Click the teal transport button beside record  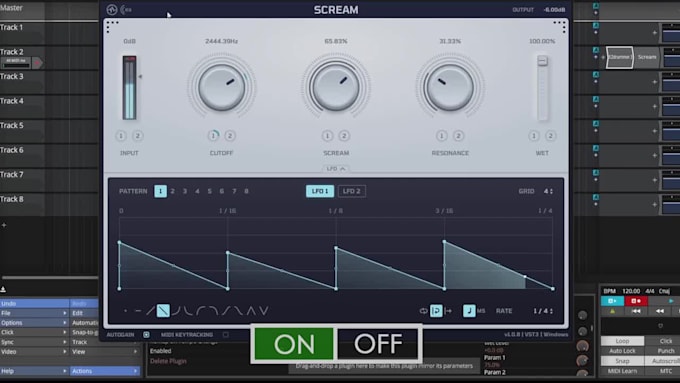click(x=612, y=301)
